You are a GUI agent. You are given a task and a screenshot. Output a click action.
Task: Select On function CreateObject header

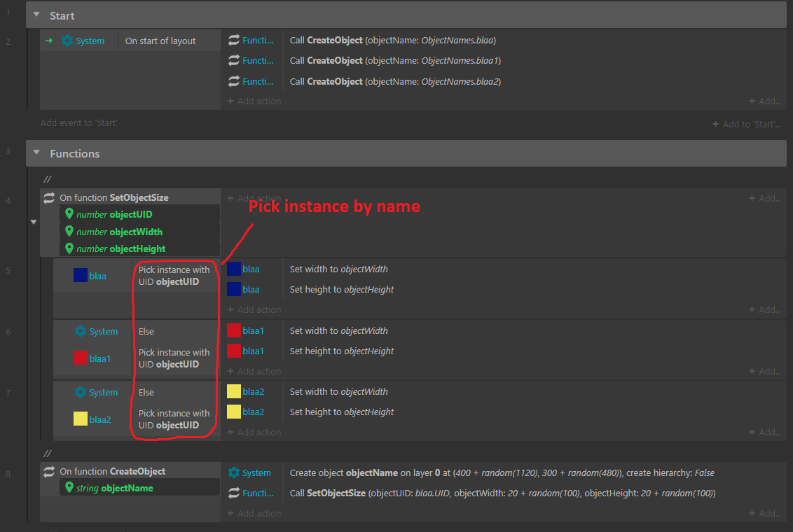pos(112,471)
